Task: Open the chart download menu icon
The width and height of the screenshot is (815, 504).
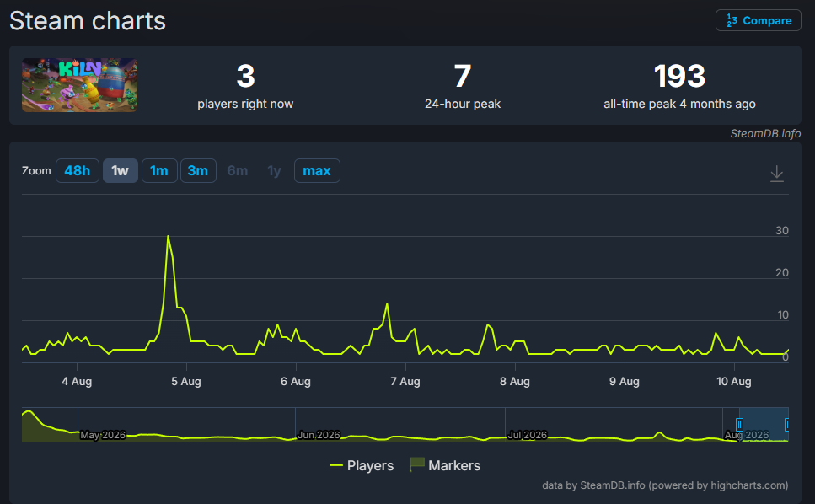Action: [x=776, y=173]
